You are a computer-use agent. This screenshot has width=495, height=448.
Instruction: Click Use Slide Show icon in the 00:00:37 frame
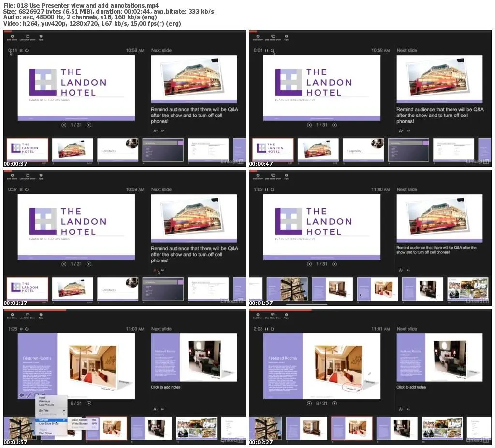(28, 37)
